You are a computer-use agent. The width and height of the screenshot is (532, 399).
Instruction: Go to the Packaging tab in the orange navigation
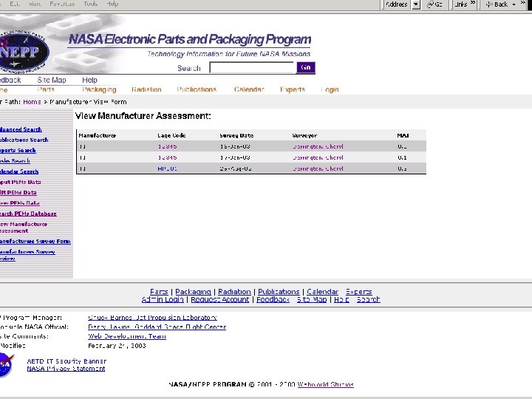99,89
